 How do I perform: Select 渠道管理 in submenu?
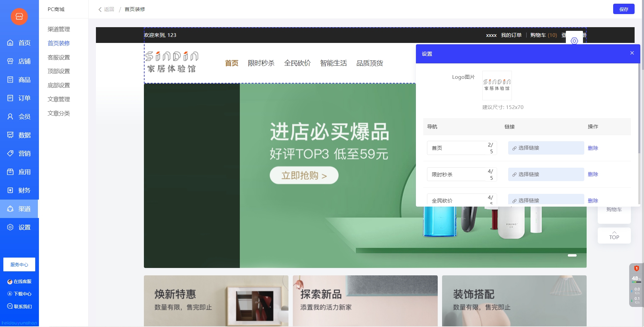pyautogui.click(x=59, y=29)
